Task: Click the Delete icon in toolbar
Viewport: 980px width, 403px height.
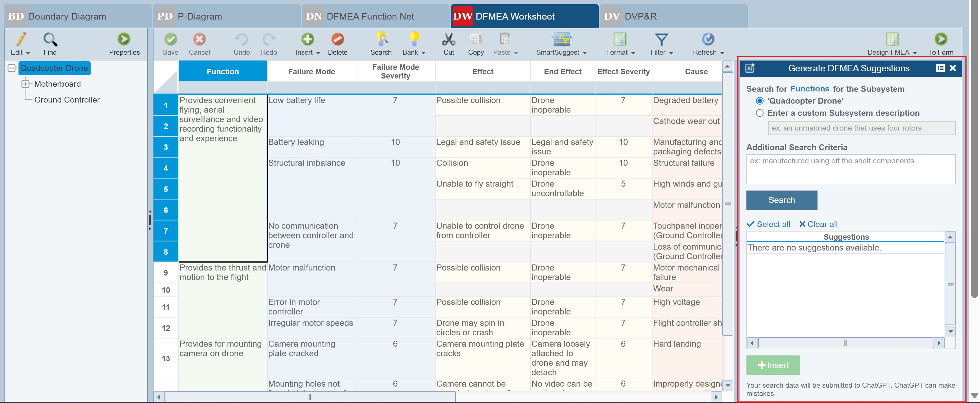Action: [x=337, y=40]
